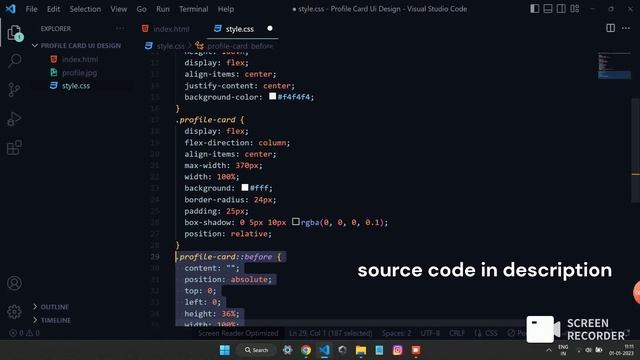Open the Terminal menu
Screen dimensions: 640x360
click(193, 9)
